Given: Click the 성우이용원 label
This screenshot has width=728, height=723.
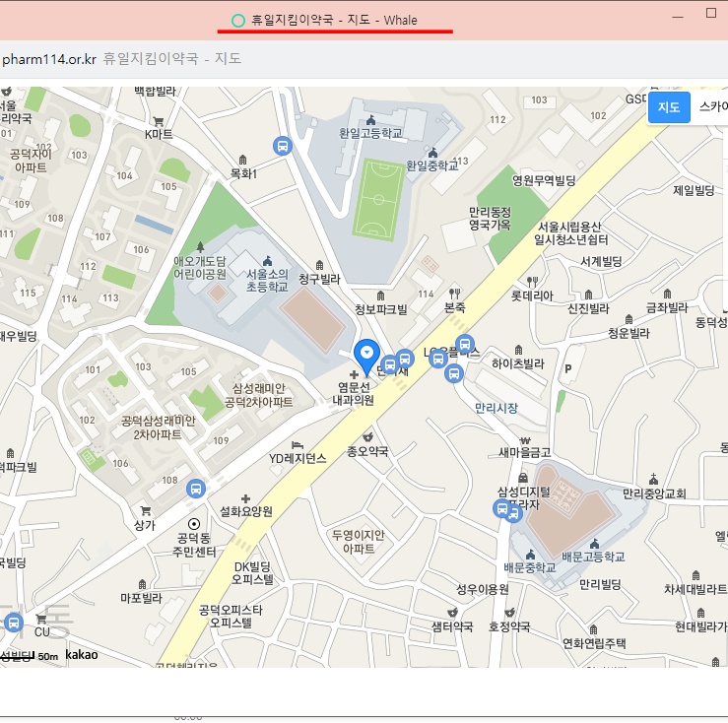Looking at the screenshot, I should 483,589.
